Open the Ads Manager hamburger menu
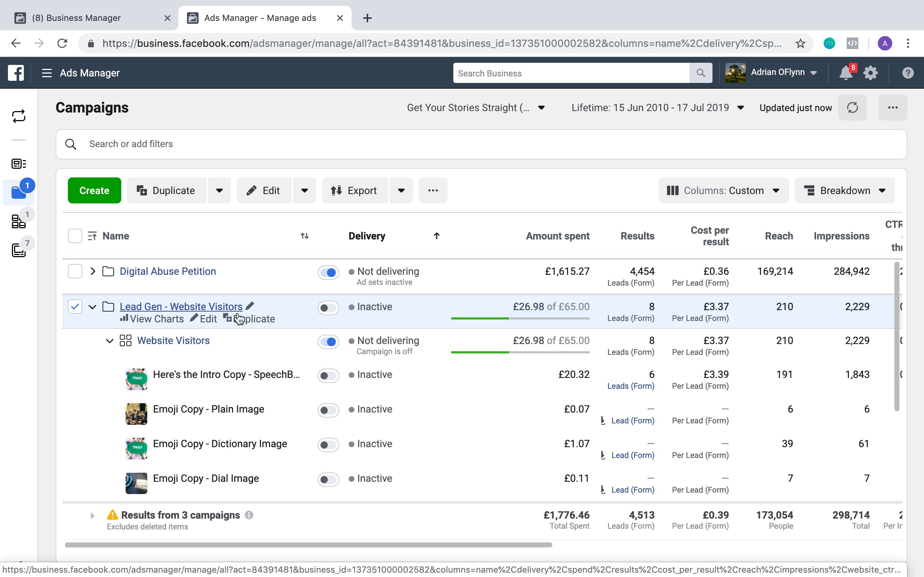The height and width of the screenshot is (577, 924). (47, 73)
